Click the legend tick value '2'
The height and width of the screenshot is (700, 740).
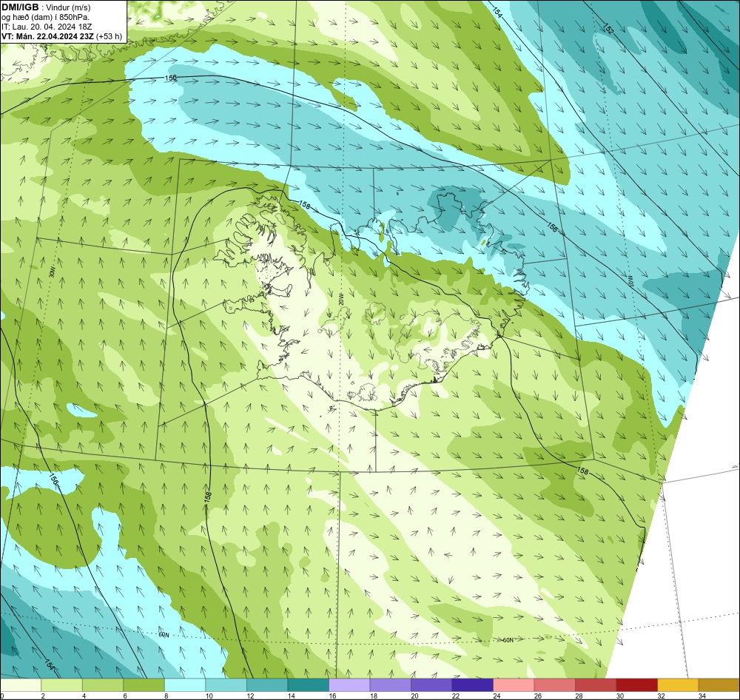[x=42, y=696]
